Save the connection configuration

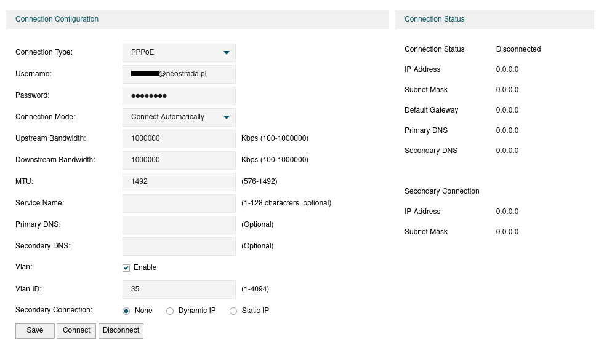click(34, 330)
